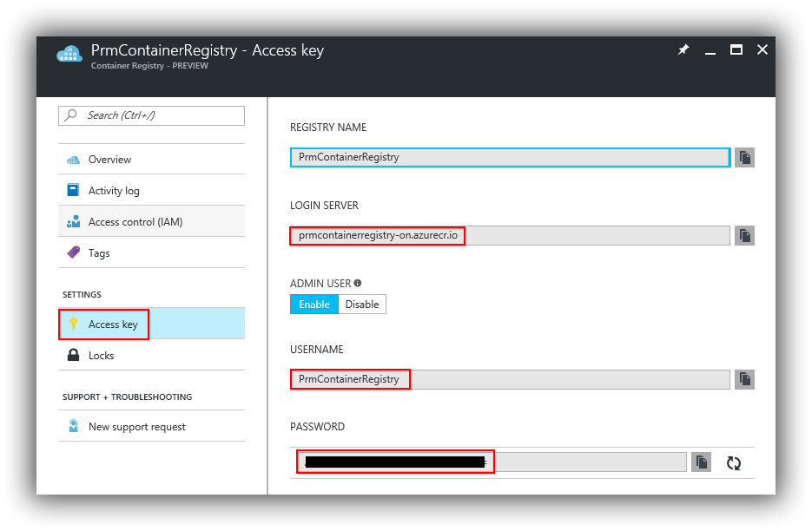Click the support request person icon
The image size is (812, 531).
pos(74,426)
